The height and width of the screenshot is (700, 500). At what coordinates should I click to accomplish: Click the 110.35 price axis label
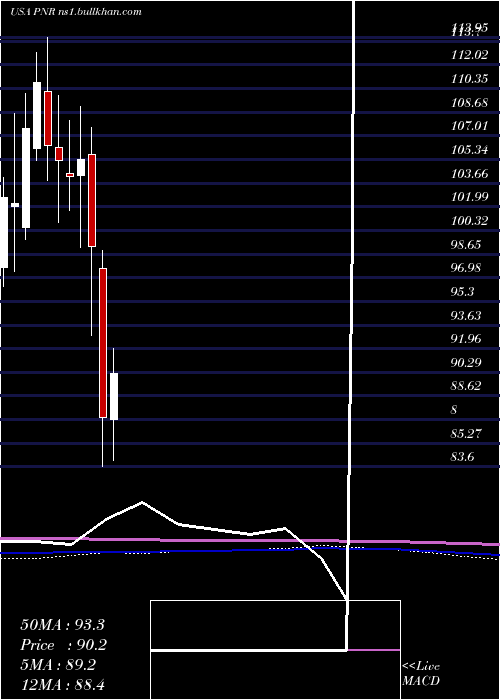click(467, 79)
